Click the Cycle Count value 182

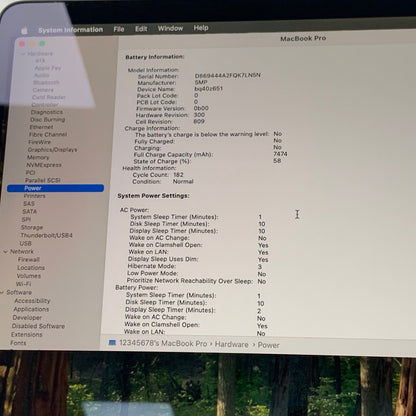click(178, 175)
